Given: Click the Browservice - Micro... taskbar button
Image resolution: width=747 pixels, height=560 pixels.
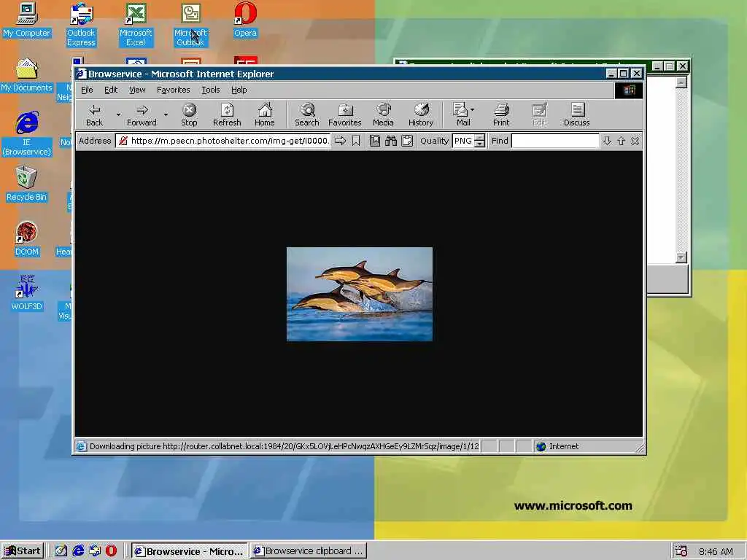Looking at the screenshot, I should (x=190, y=551).
